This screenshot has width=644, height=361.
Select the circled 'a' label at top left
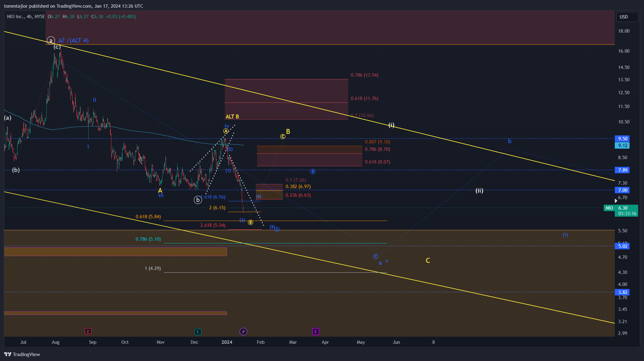click(51, 40)
